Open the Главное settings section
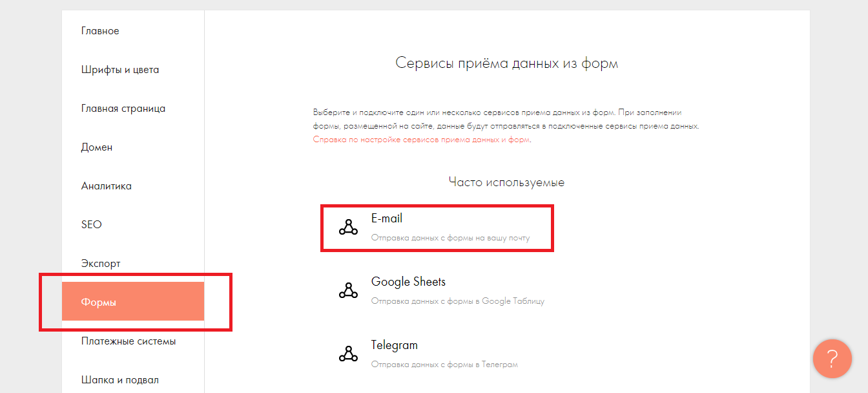 tap(100, 31)
